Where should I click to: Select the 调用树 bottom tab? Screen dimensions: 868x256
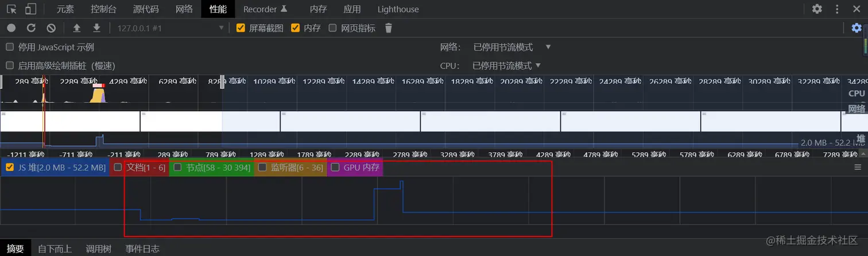click(99, 249)
